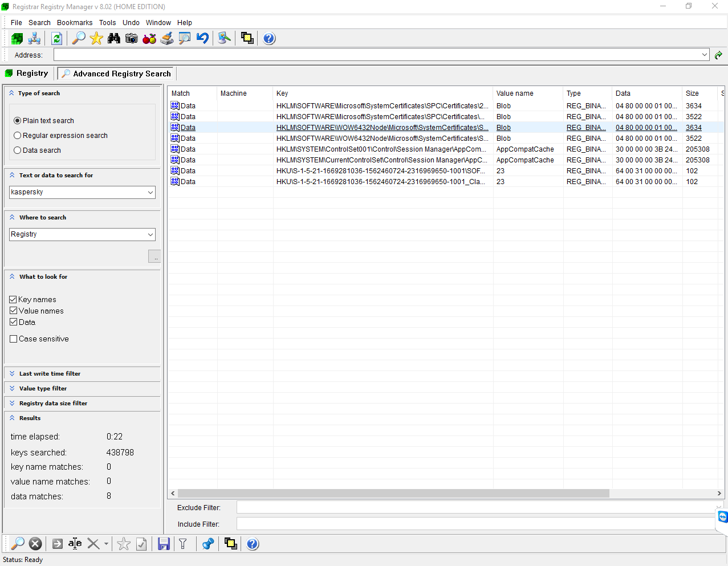Select Data search radio button
Image resolution: width=728 pixels, height=566 pixels.
click(x=18, y=150)
